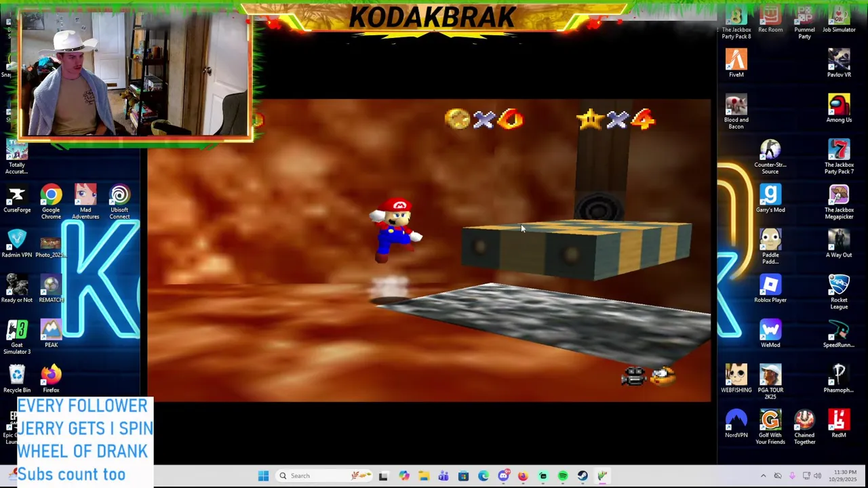
Task: Click the coin counter in the game
Action: point(484,120)
